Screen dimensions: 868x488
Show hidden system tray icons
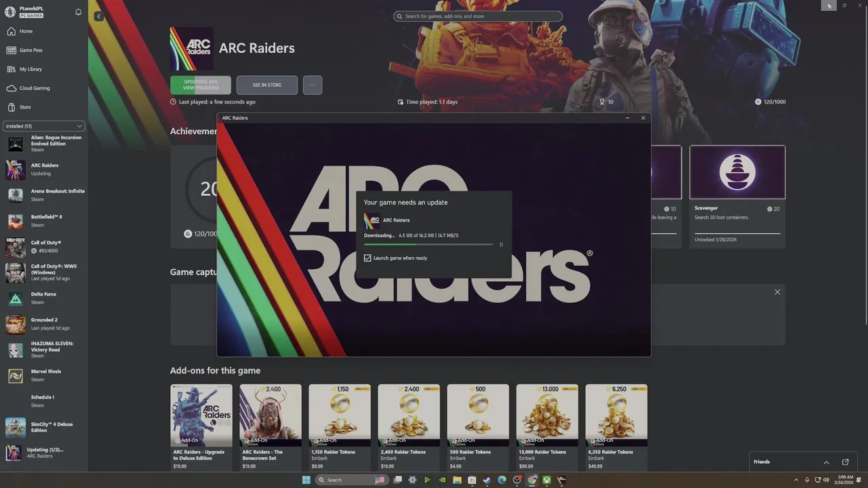click(x=796, y=480)
